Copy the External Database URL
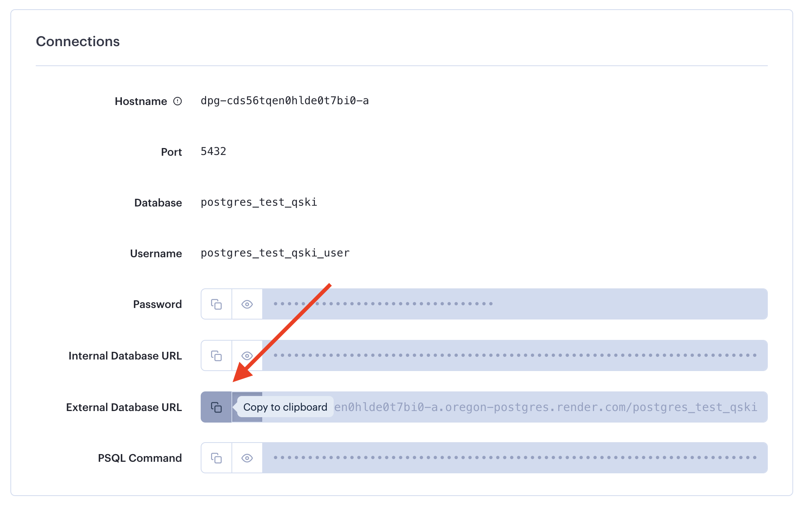The image size is (812, 506). click(216, 407)
